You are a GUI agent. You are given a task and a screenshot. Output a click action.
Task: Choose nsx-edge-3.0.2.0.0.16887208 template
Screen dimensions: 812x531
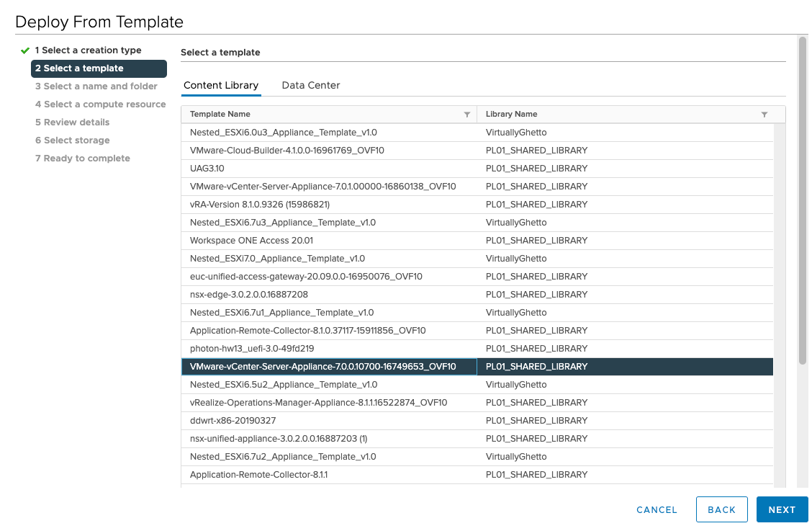coord(249,295)
